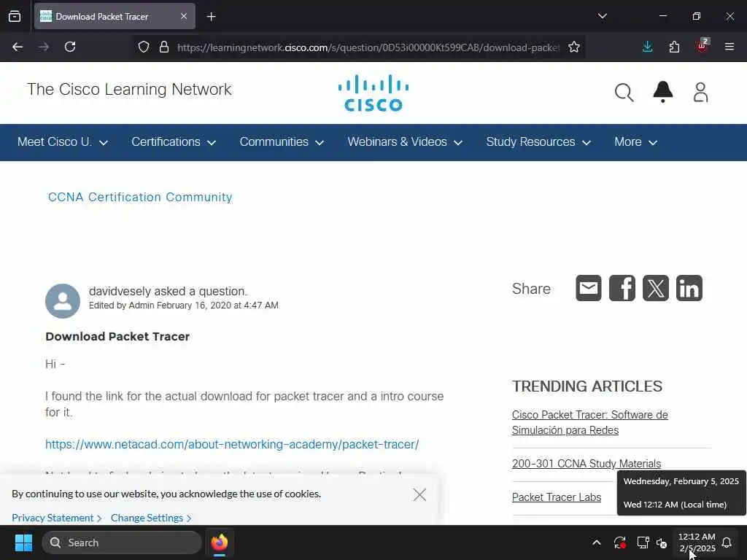
Task: Click the Firefox taskbar icon
Action: click(220, 542)
